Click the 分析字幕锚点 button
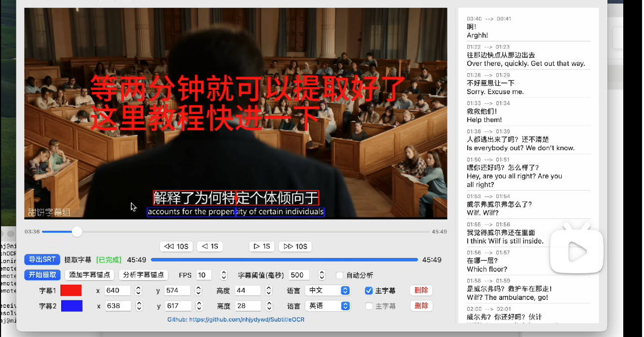Screen dimensions: 644x337 point(143,275)
